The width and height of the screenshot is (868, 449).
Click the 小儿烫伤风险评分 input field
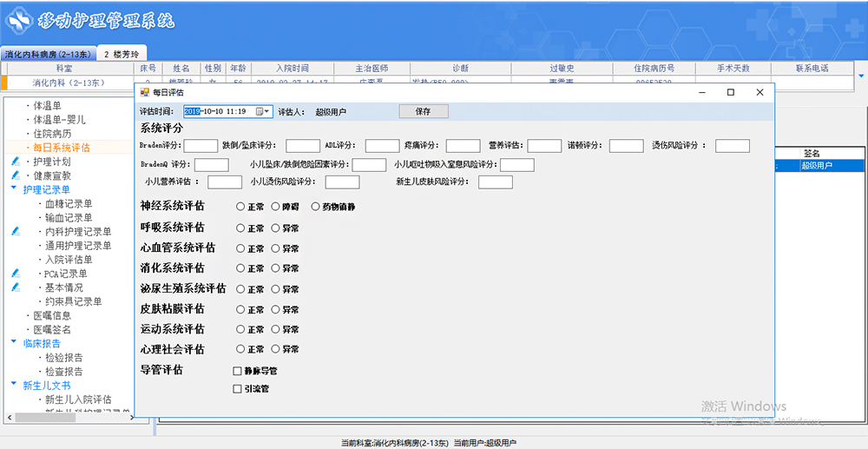pyautogui.click(x=342, y=182)
